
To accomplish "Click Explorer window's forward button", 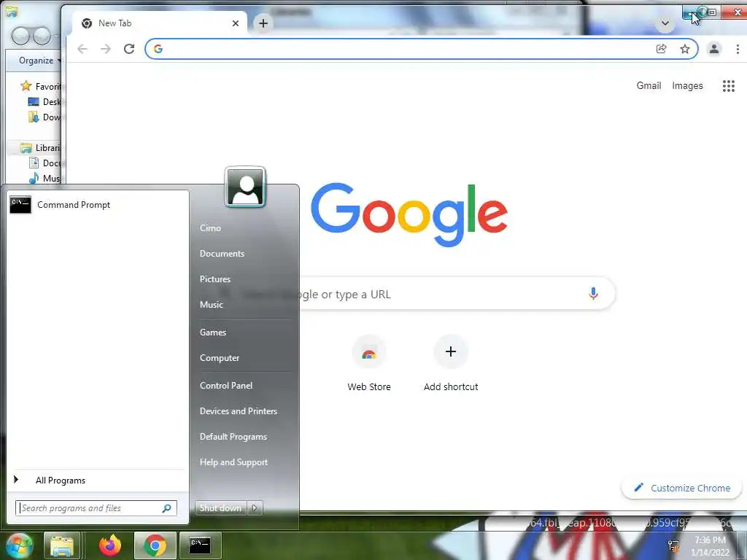I will pos(42,36).
